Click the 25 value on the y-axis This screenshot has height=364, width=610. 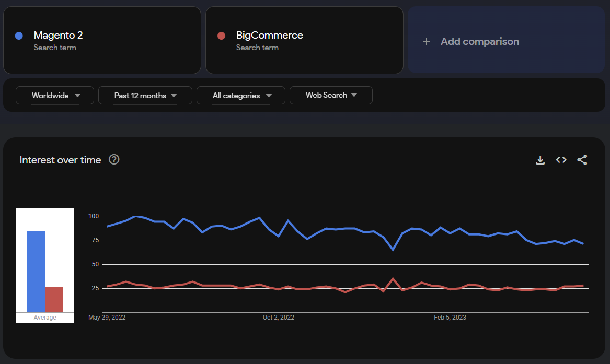pyautogui.click(x=95, y=288)
